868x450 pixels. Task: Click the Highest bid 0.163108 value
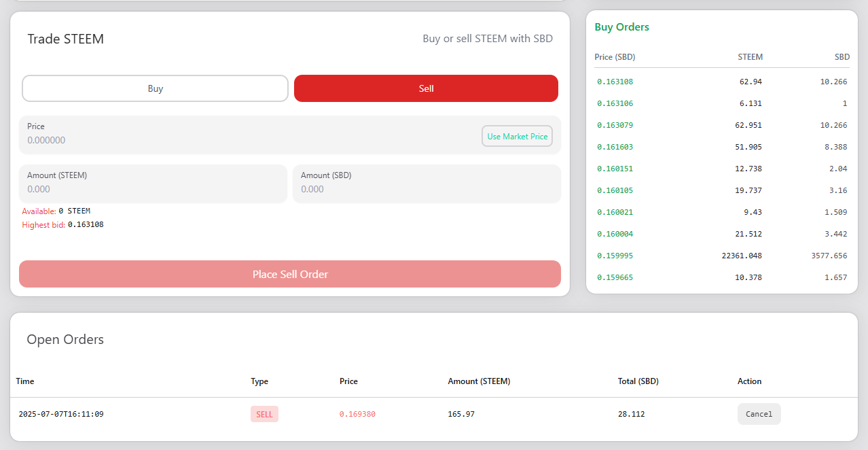pos(62,224)
